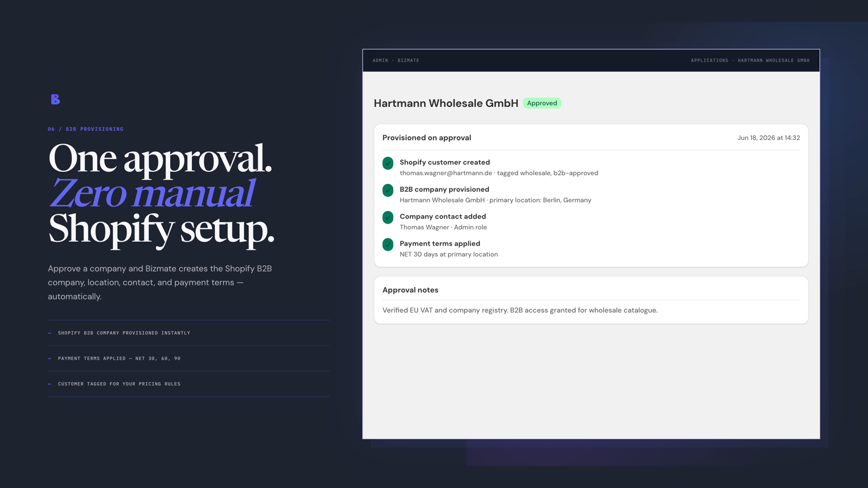This screenshot has width=868, height=488.
Task: Click the green check beside Company contact added
Action: point(388,217)
